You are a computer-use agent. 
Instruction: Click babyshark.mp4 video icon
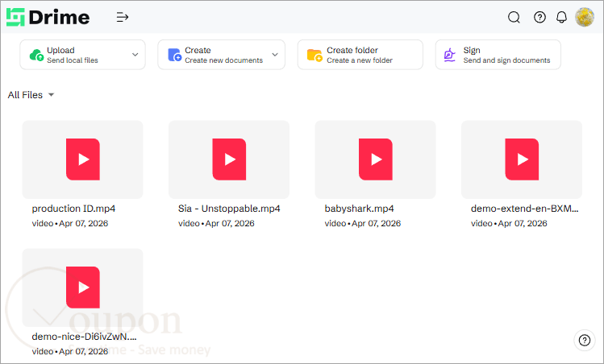coord(376,159)
